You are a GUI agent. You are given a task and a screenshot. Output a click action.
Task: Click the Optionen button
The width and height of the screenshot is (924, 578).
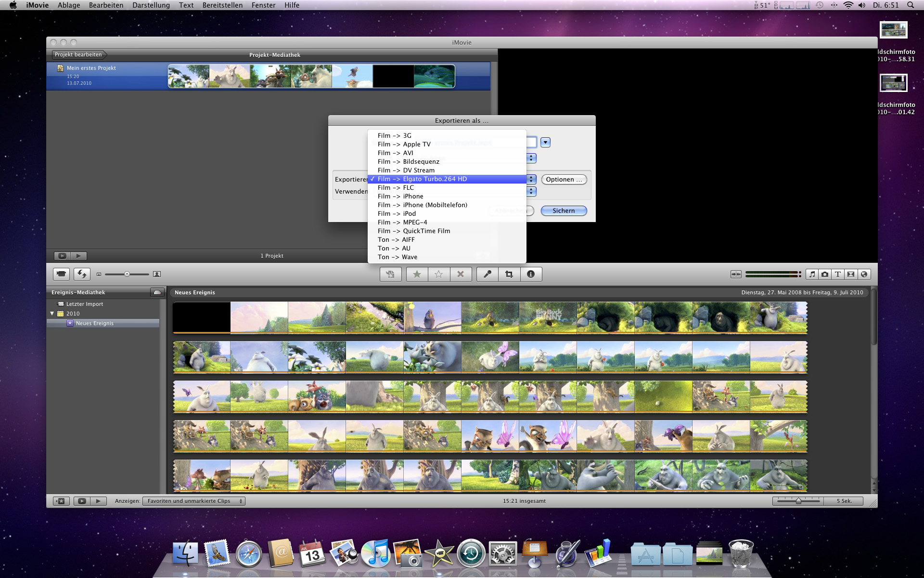coord(564,179)
